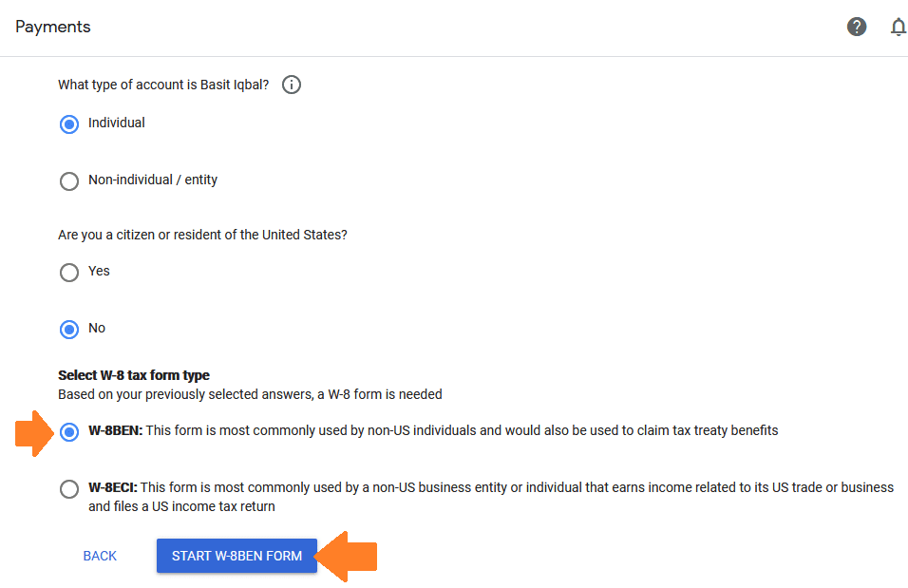Select the Individual account type
The height and width of the screenshot is (588, 908).
tap(69, 124)
